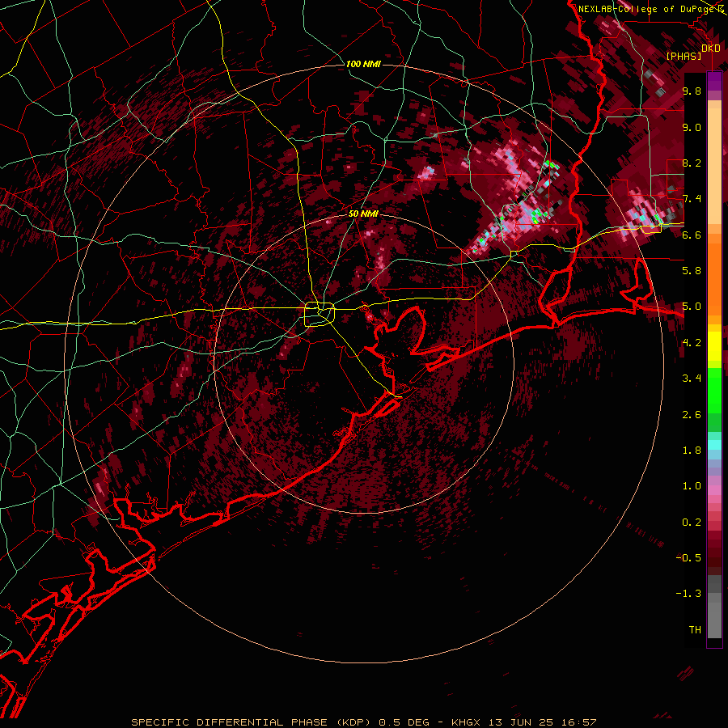
Task: Click the 0.2 value on the color scale
Action: coord(692,523)
